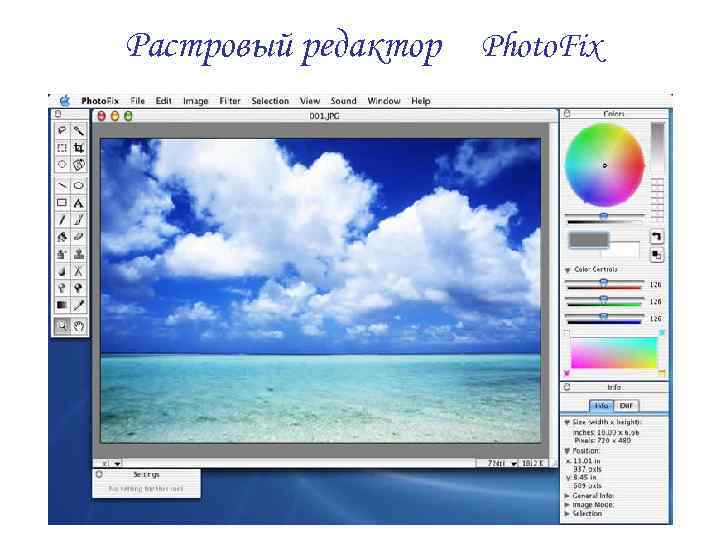Select the Elliptical Marquee selection tool

click(62, 164)
